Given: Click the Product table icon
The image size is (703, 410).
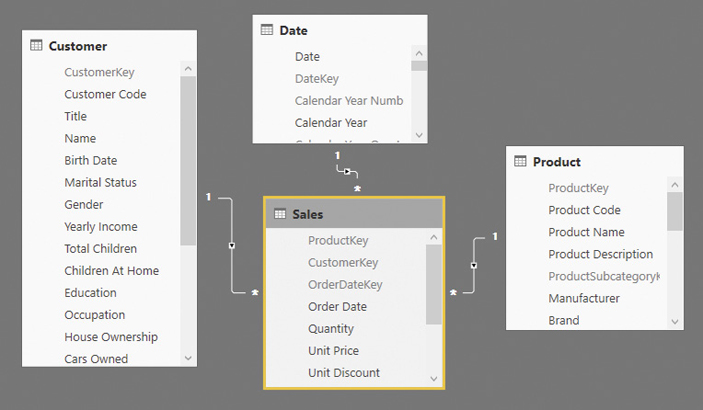Looking at the screenshot, I should (520, 161).
